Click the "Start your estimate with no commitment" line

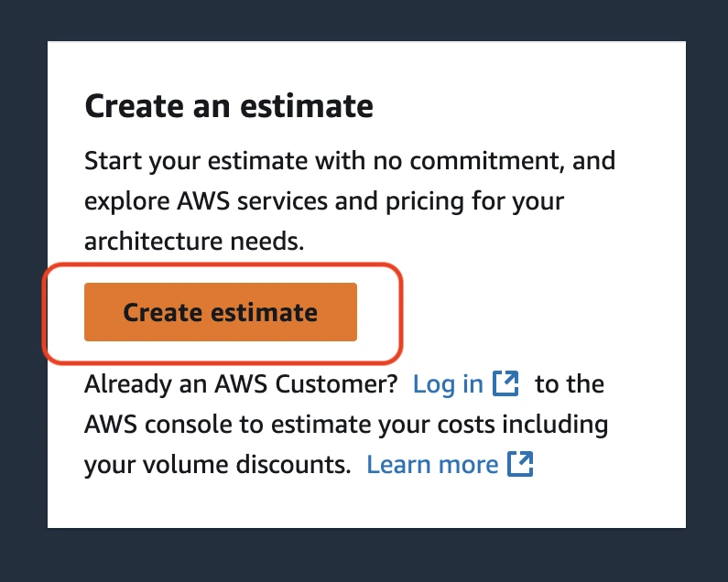[349, 161]
